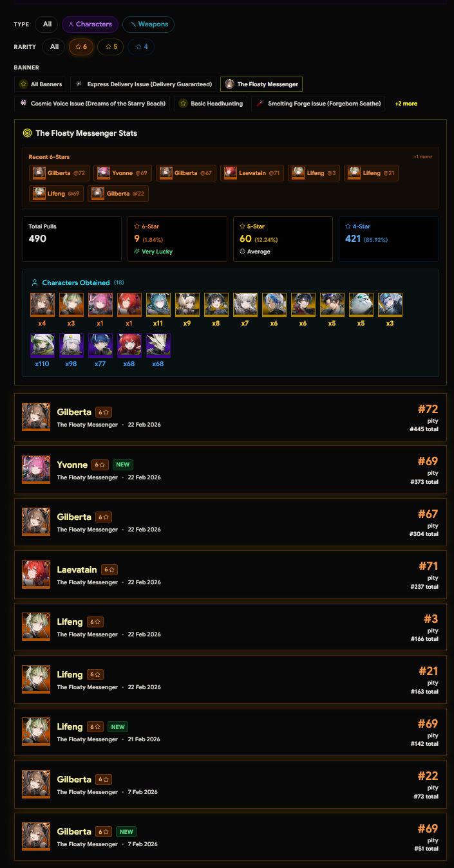This screenshot has width=454, height=868.
Task: Open the Basic Headhunting banner tab
Action: tap(211, 104)
